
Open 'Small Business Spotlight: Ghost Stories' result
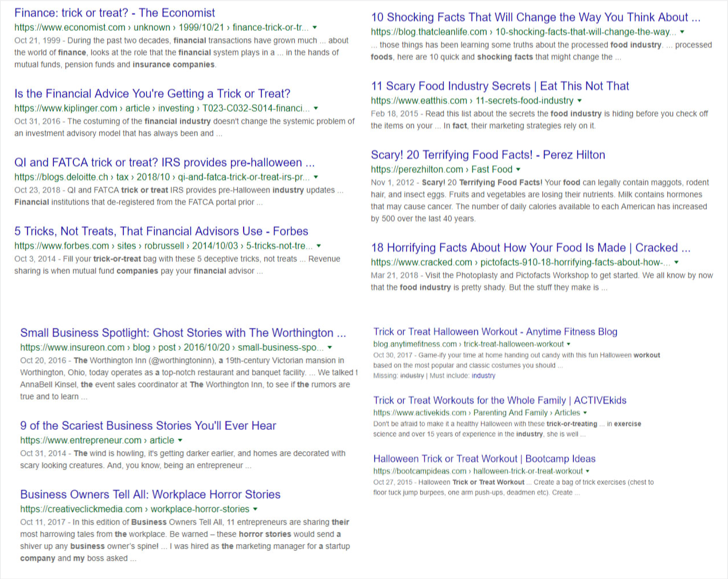pyautogui.click(x=183, y=332)
